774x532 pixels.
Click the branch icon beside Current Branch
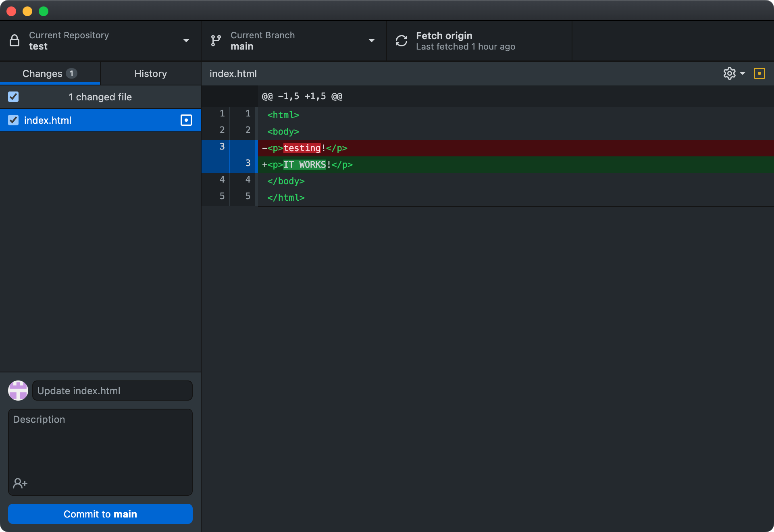click(215, 41)
